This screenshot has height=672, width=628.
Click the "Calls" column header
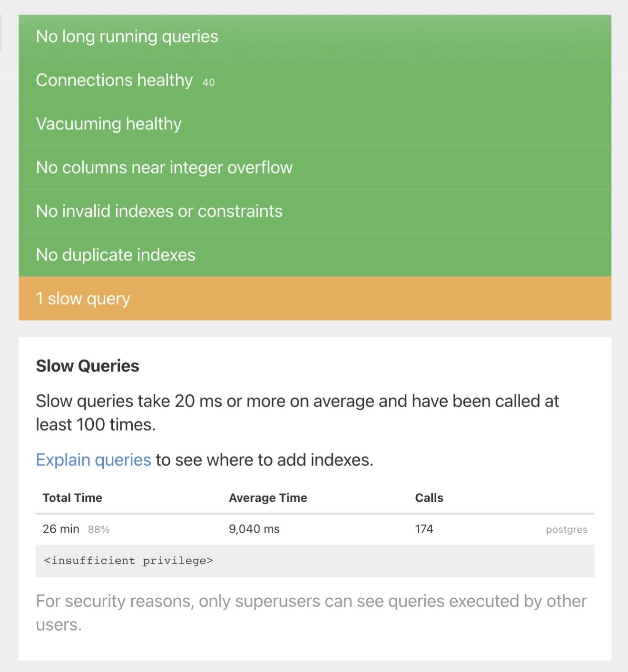pos(429,498)
